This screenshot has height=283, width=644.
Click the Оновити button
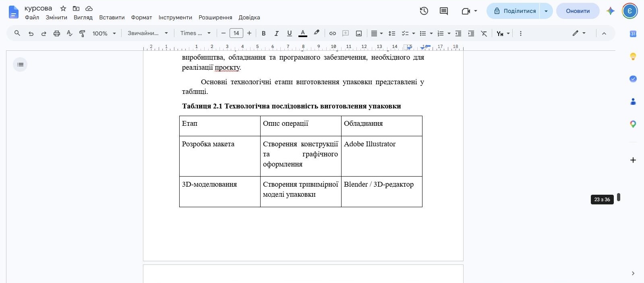[578, 11]
